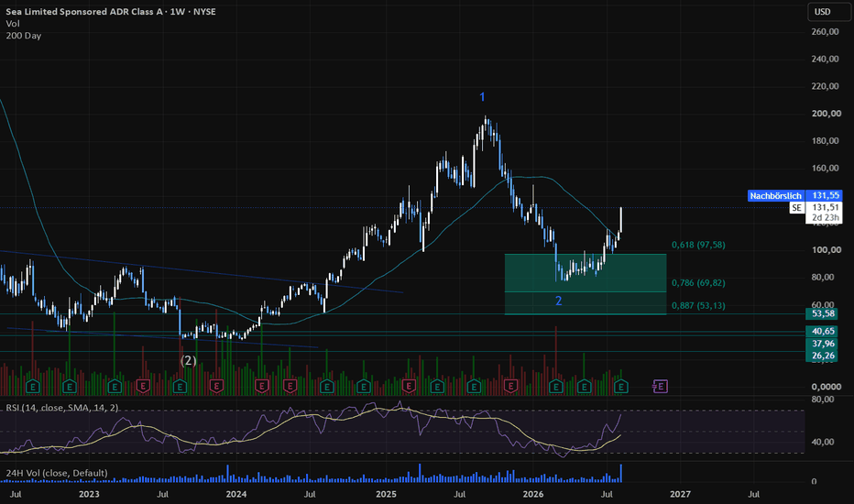Select the gray (2) wave label
This screenshot has height=504, width=854.
189,361
